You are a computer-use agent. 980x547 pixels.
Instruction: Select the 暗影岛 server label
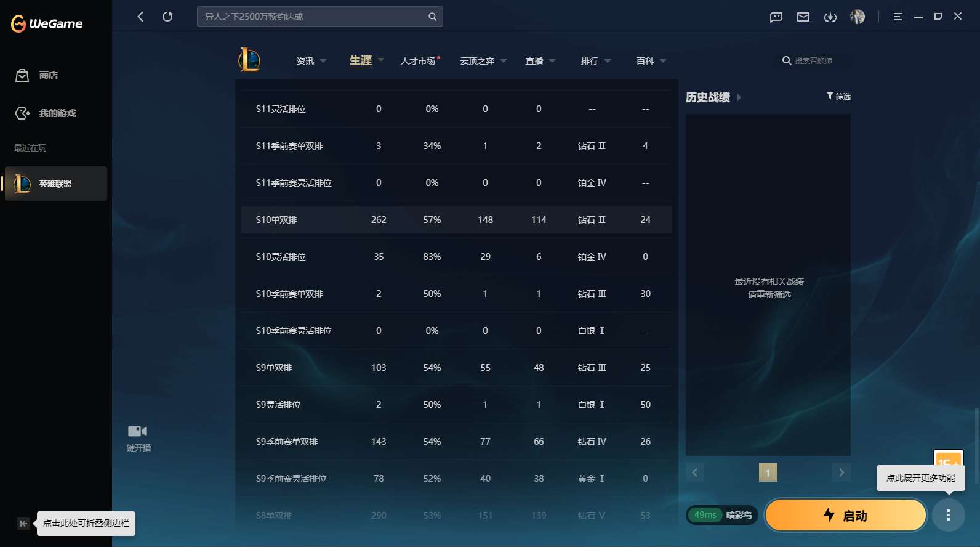739,515
